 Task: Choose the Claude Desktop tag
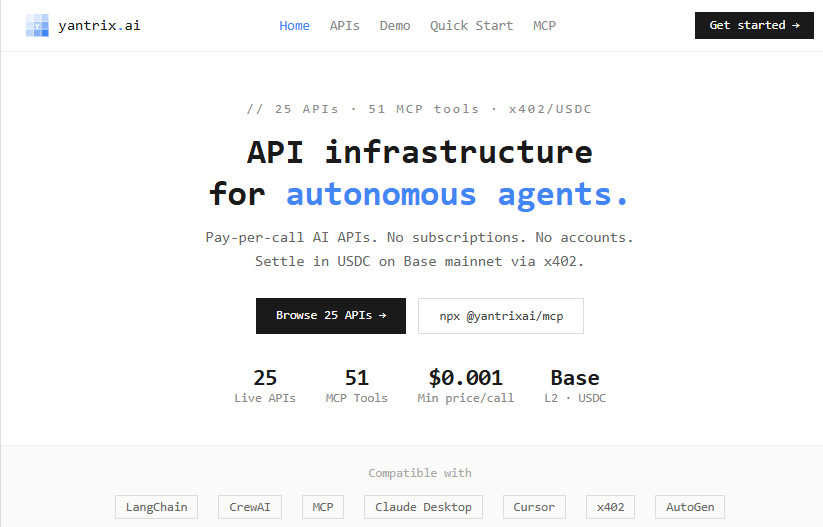(x=423, y=507)
